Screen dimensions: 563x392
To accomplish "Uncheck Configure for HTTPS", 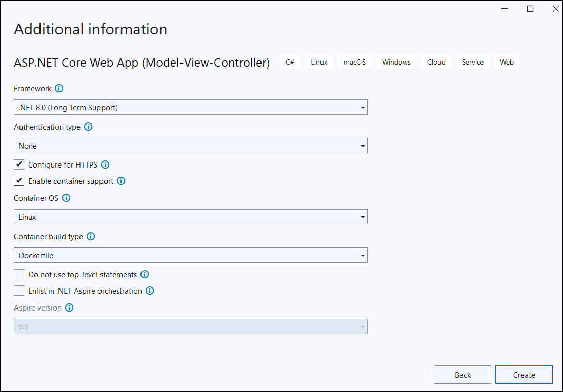I will [x=19, y=164].
